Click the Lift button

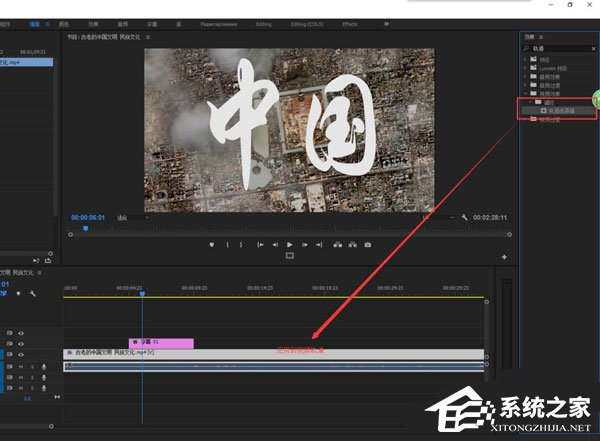338,245
